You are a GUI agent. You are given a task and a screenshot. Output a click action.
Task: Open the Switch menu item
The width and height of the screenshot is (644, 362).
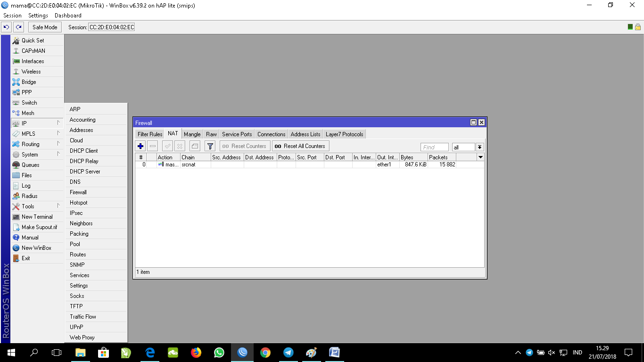(x=37, y=103)
